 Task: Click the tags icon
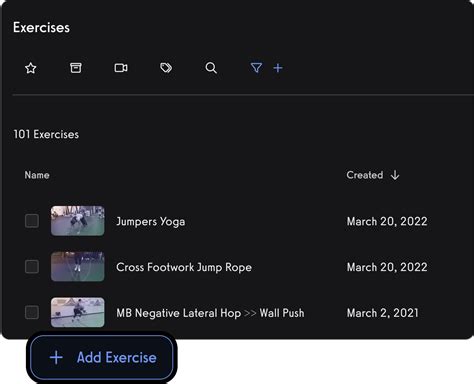click(166, 68)
